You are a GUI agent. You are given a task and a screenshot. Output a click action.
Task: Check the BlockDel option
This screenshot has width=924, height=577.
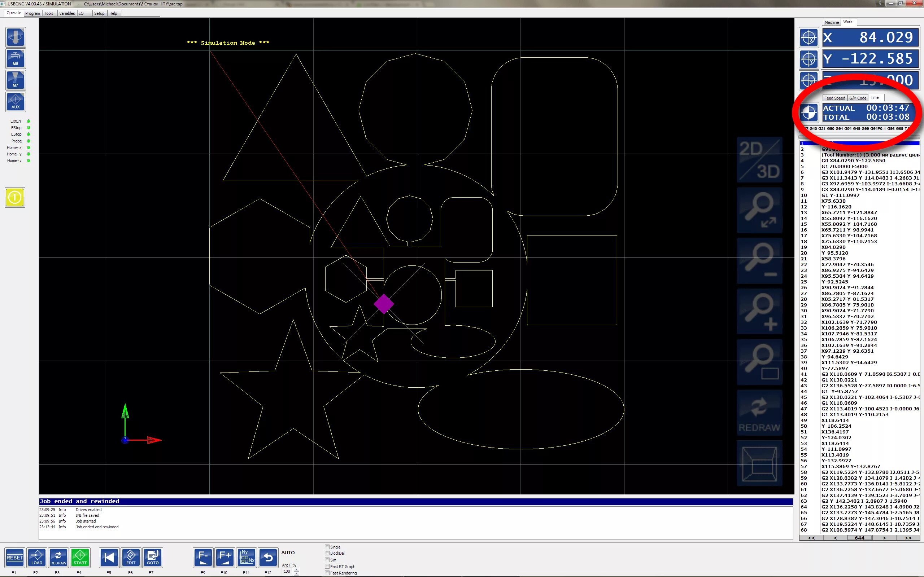[327, 553]
